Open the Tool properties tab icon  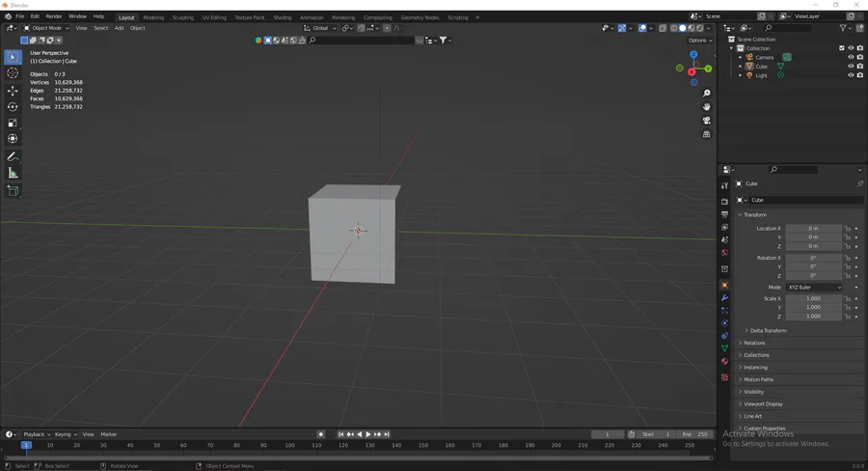[724, 185]
